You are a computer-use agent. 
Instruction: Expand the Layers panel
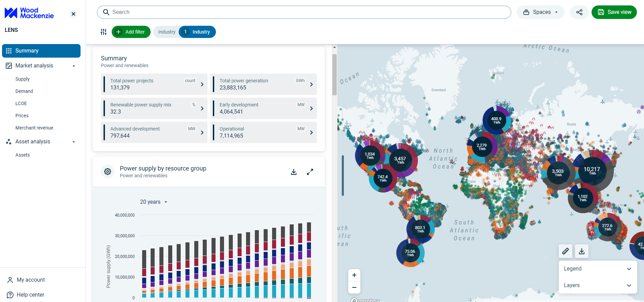[x=597, y=285]
